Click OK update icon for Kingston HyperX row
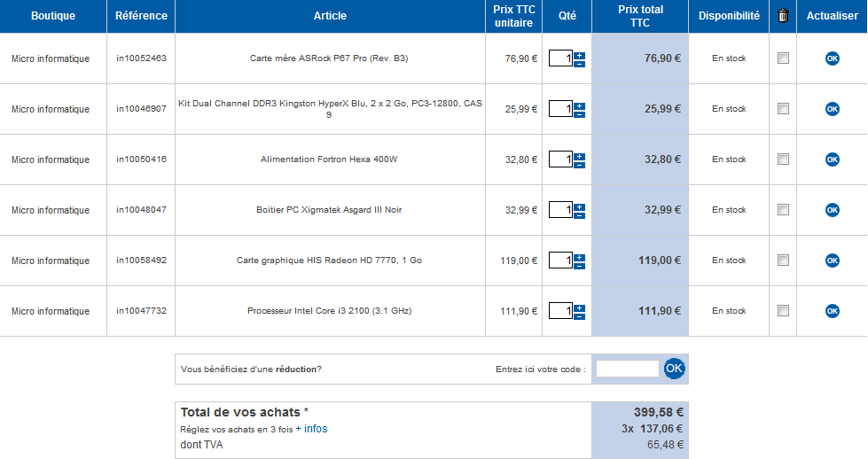Viewport: 868px width, 459px height. [832, 109]
